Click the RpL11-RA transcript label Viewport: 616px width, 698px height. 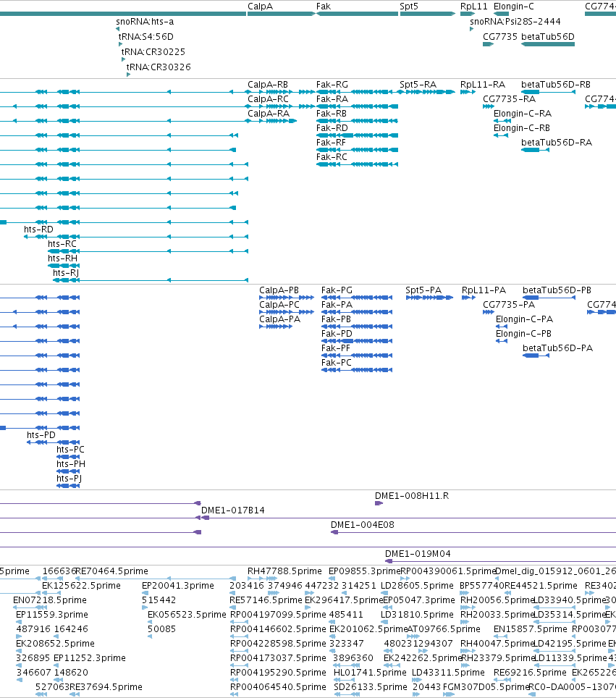[x=483, y=85]
